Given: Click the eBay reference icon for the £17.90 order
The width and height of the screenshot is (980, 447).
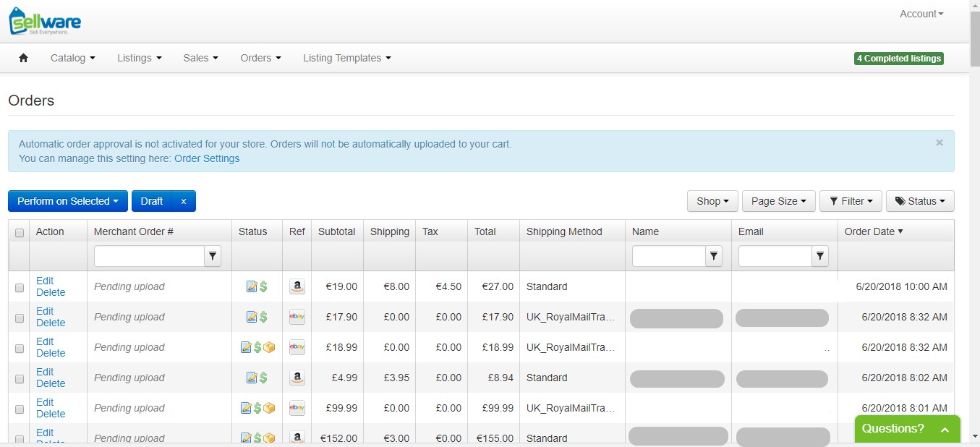Looking at the screenshot, I should 297,317.
